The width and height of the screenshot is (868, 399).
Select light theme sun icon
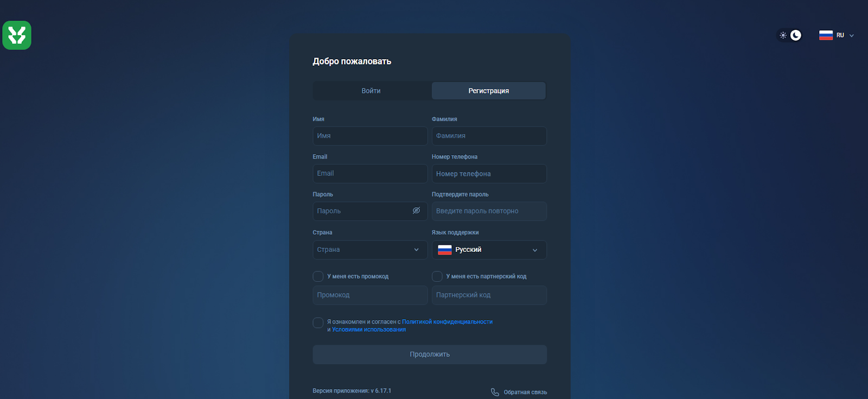click(x=783, y=35)
